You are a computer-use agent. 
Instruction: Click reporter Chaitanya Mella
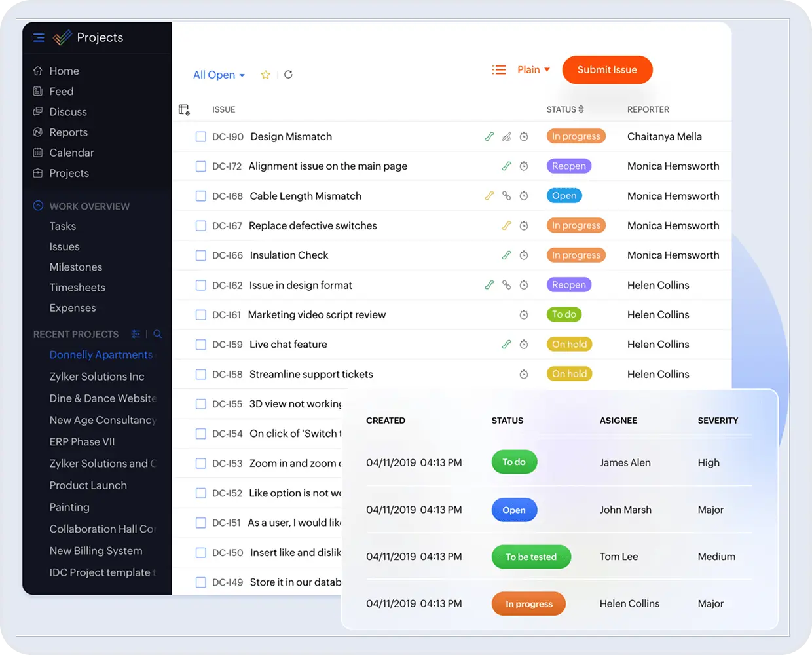[665, 136]
